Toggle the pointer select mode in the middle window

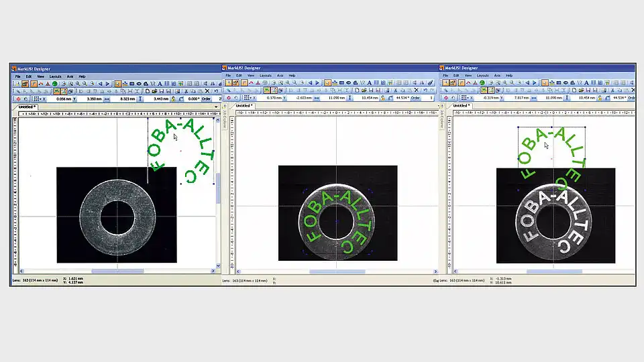click(x=328, y=83)
